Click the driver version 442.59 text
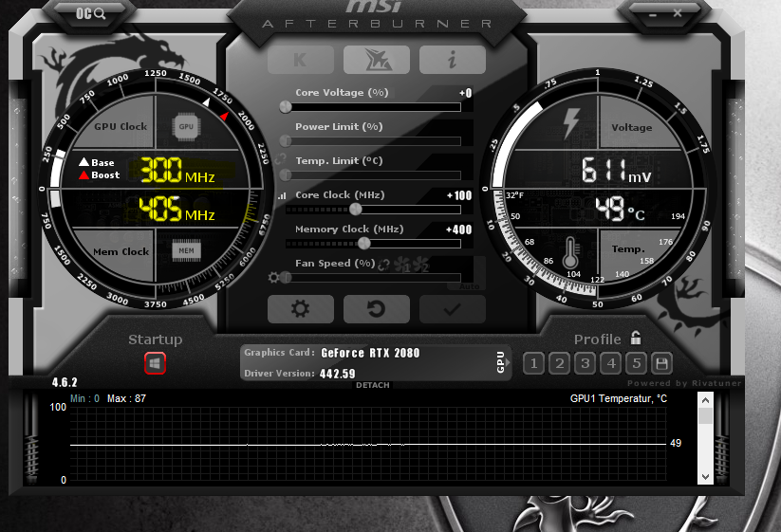The height and width of the screenshot is (532, 781). pos(338,374)
